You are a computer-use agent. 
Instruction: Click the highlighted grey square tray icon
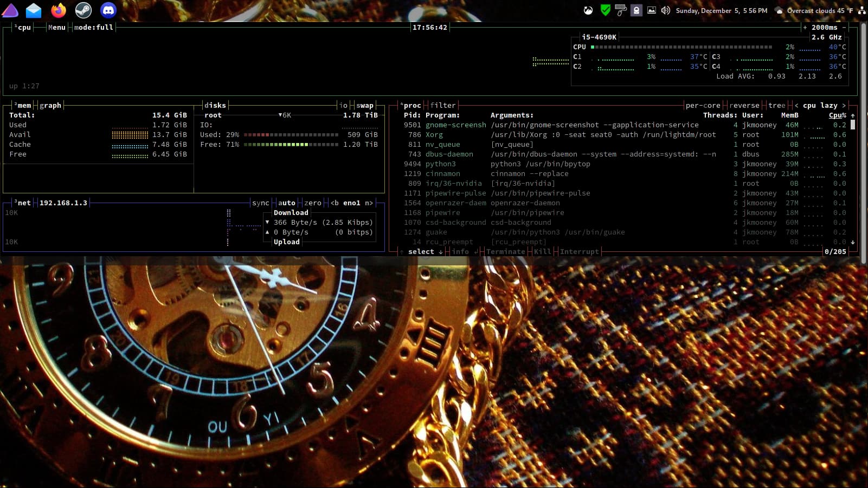(636, 10)
